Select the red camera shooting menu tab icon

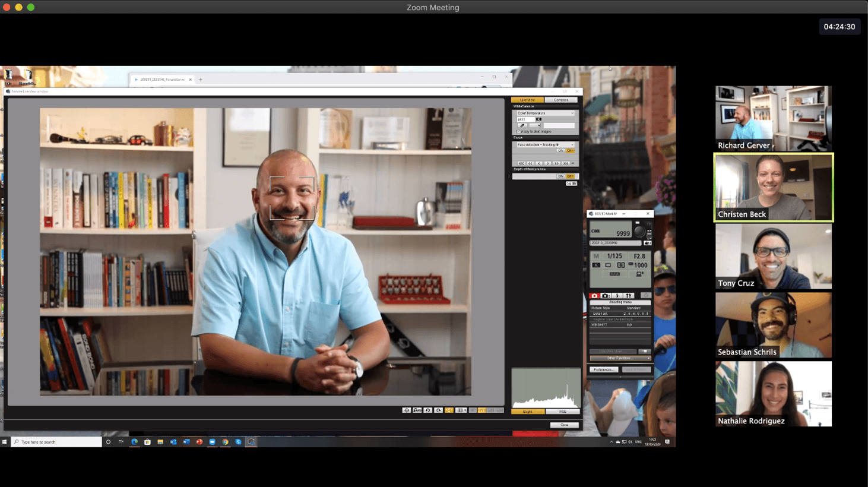(594, 296)
